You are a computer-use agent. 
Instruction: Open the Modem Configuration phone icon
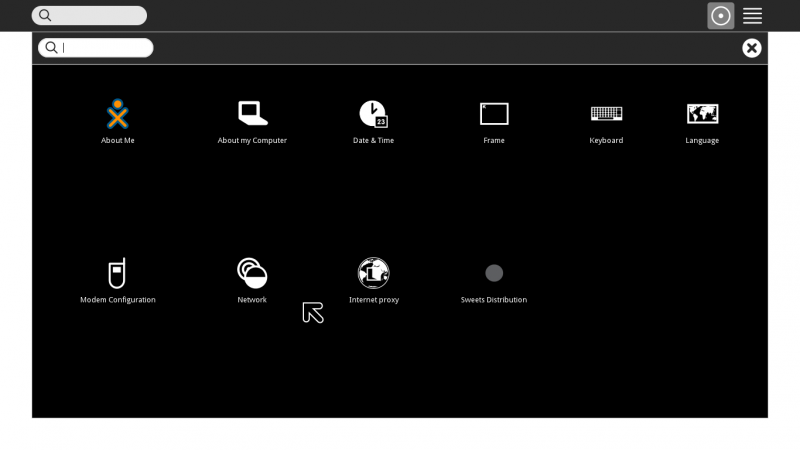click(x=118, y=272)
